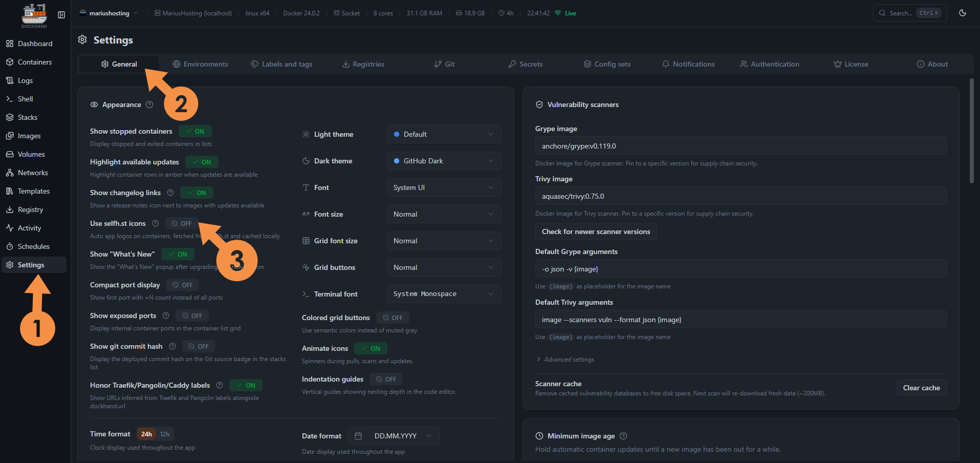Open Dark theme dropdown
The image size is (980, 463).
(444, 161)
